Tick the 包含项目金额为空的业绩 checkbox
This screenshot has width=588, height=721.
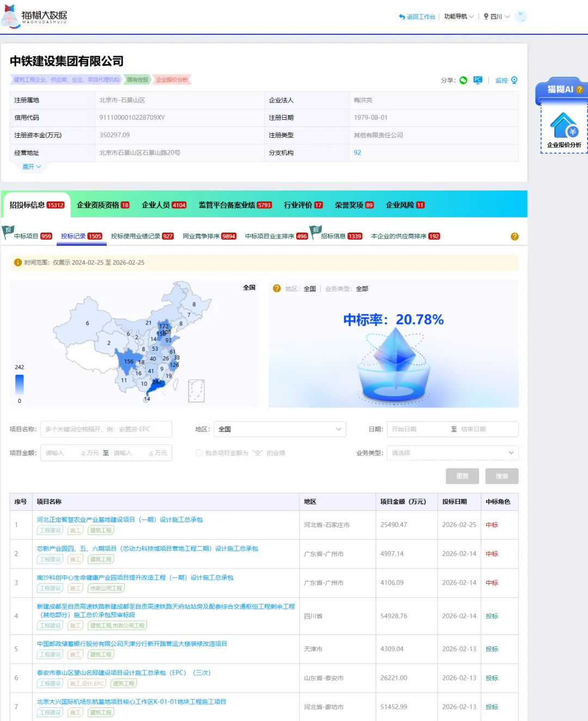pyautogui.click(x=199, y=453)
